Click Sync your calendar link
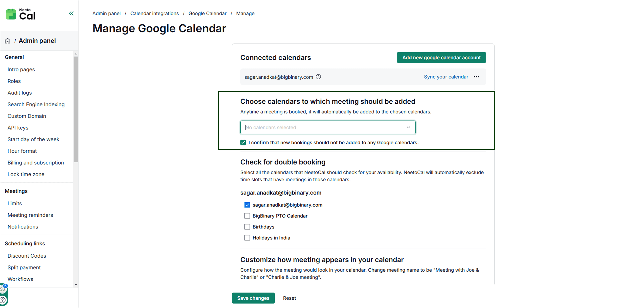 pyautogui.click(x=446, y=77)
